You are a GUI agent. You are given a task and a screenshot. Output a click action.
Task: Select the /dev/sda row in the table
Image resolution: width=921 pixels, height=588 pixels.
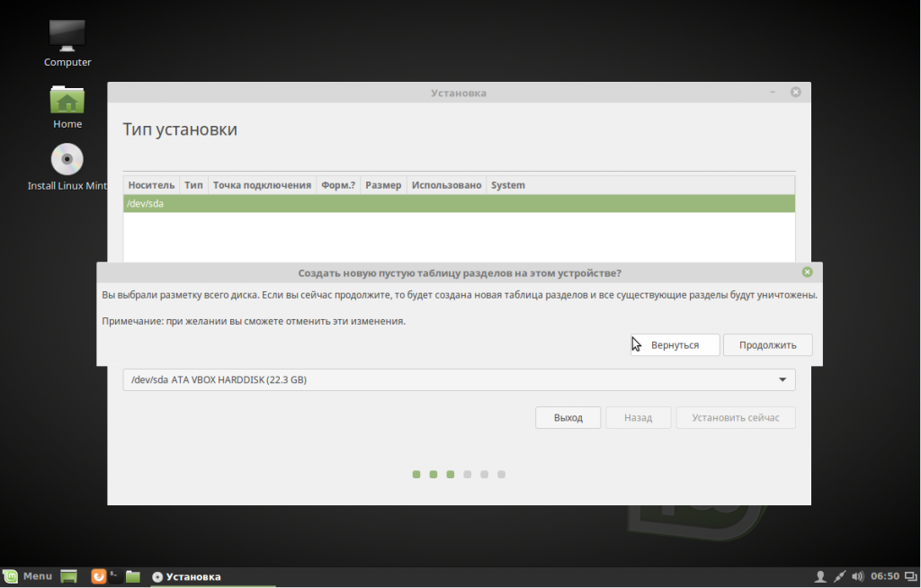click(x=270, y=203)
